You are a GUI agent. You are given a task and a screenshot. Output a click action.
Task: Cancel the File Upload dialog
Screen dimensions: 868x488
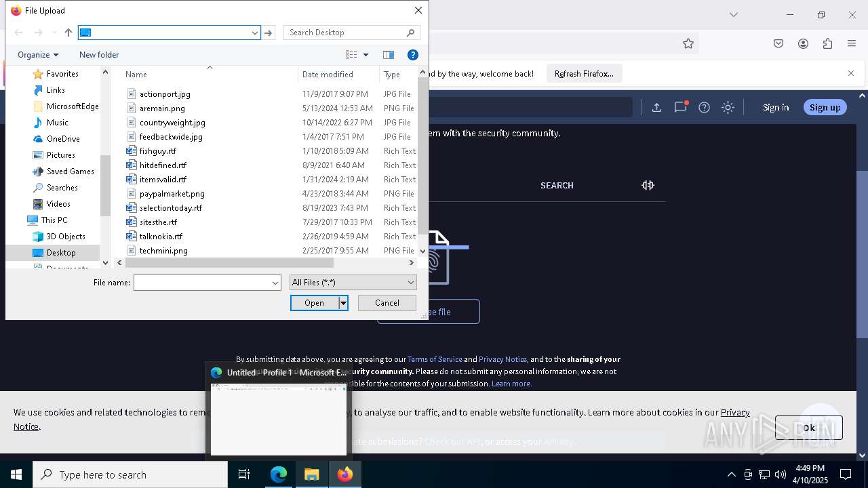387,303
